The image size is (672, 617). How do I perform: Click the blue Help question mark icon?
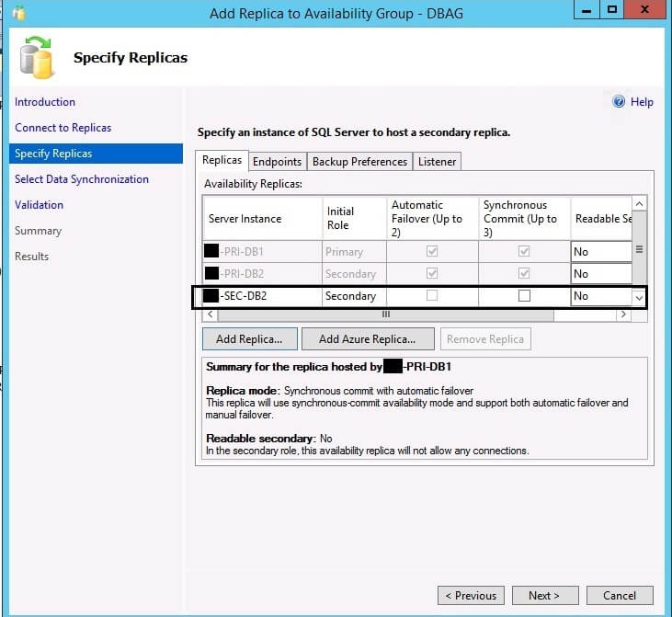(x=619, y=102)
